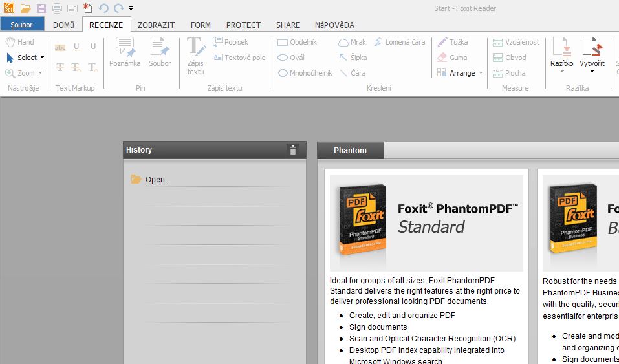Select the Mrak cloud drawing tool
The height and width of the screenshot is (364, 619).
pyautogui.click(x=352, y=42)
